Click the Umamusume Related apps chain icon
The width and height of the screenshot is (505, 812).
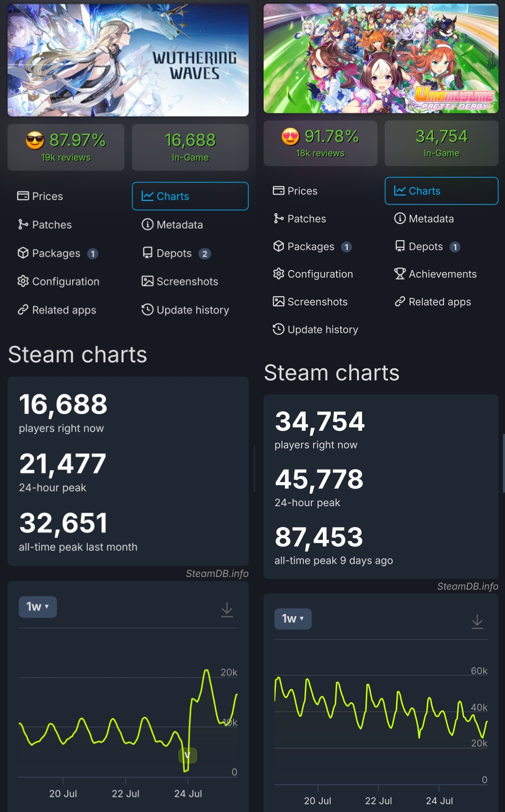tap(400, 302)
